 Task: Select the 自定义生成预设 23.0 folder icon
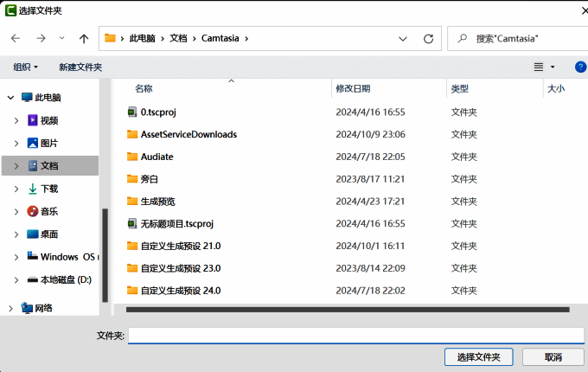tap(132, 268)
